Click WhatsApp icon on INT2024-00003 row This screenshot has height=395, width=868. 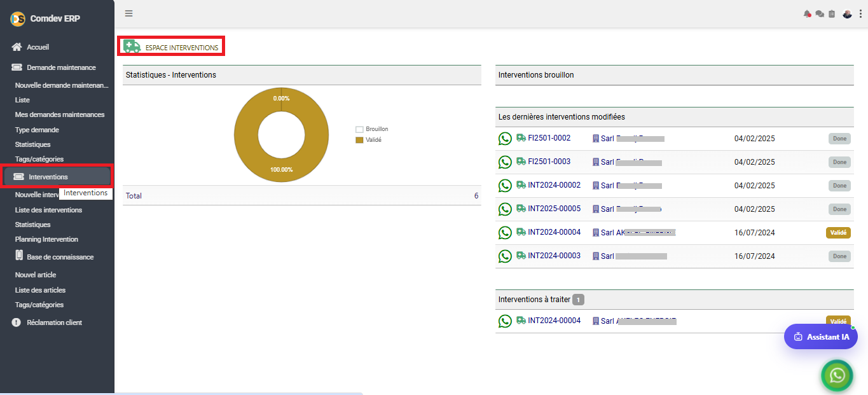[505, 256]
